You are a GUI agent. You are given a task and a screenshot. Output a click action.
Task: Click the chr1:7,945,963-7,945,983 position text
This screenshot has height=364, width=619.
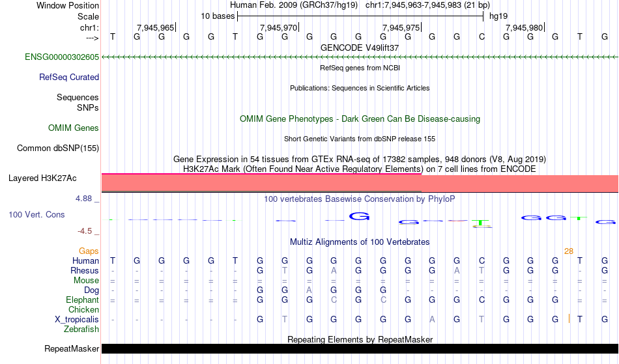(427, 5)
